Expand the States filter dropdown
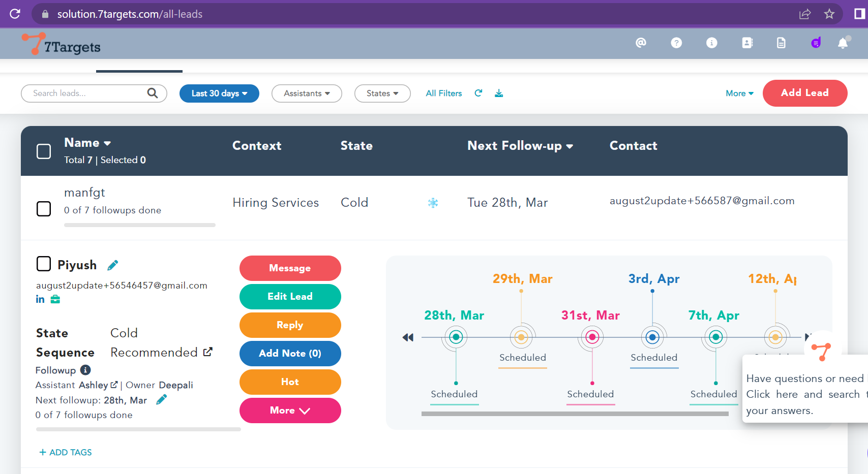 pyautogui.click(x=382, y=93)
